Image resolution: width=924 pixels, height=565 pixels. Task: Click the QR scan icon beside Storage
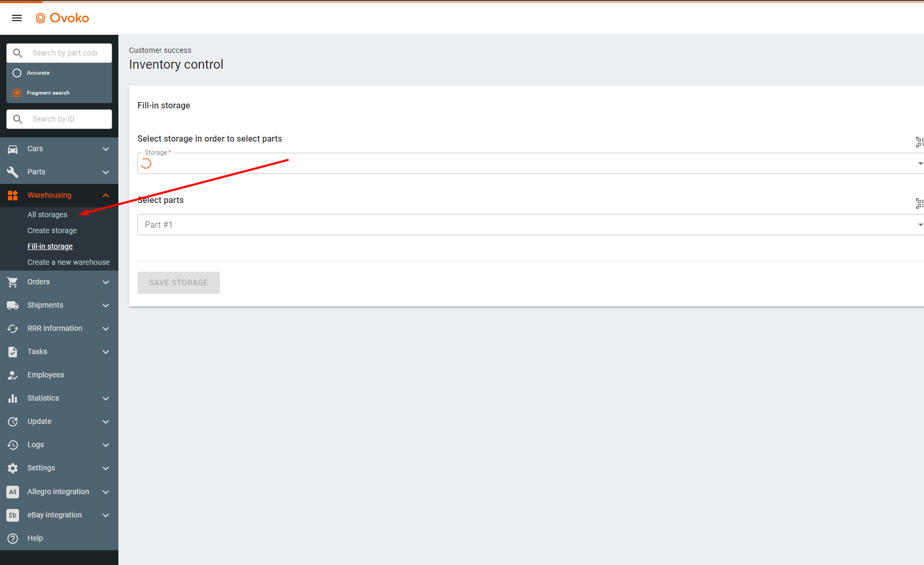click(919, 142)
